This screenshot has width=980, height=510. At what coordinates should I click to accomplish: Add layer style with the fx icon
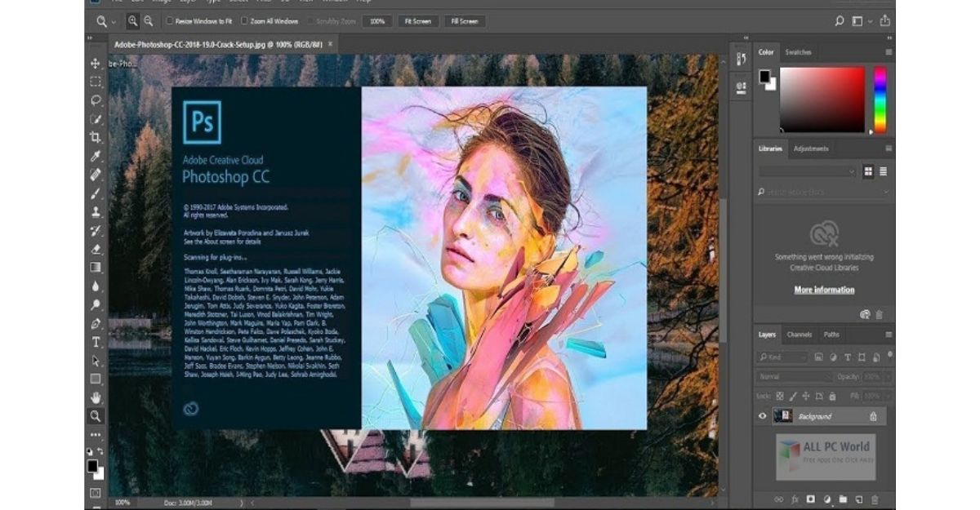click(795, 499)
